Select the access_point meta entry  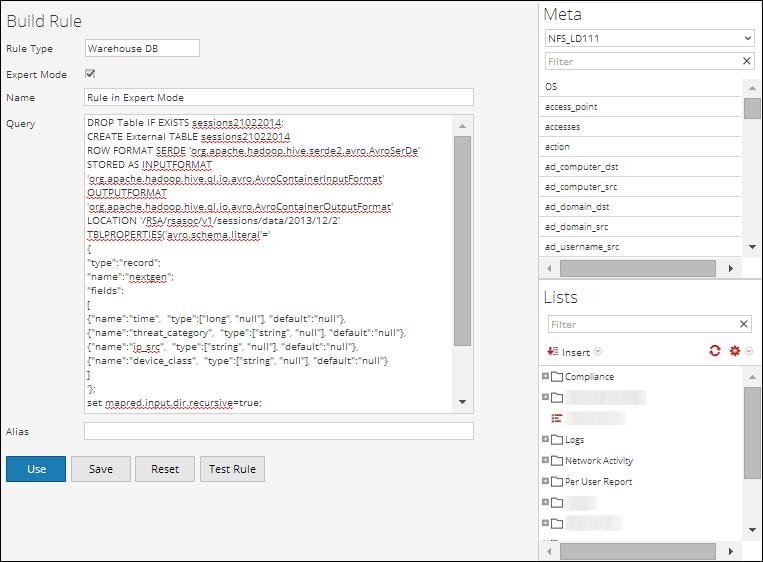point(640,107)
